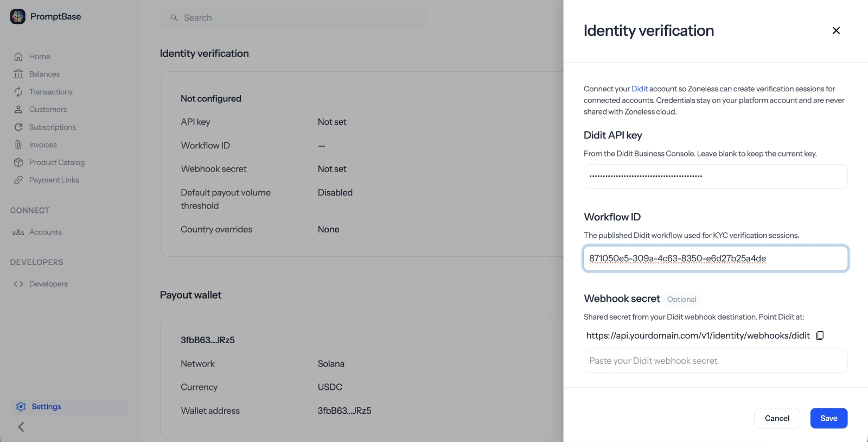Click the Transactions cycle icon
Viewport: 868px width, 442px height.
pyautogui.click(x=18, y=92)
